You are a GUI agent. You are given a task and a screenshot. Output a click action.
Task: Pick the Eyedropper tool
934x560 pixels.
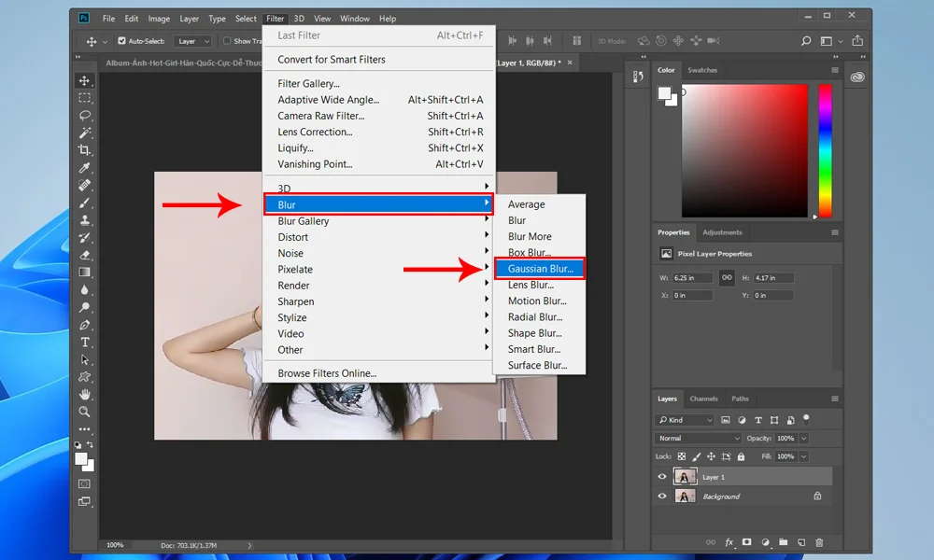coord(85,168)
